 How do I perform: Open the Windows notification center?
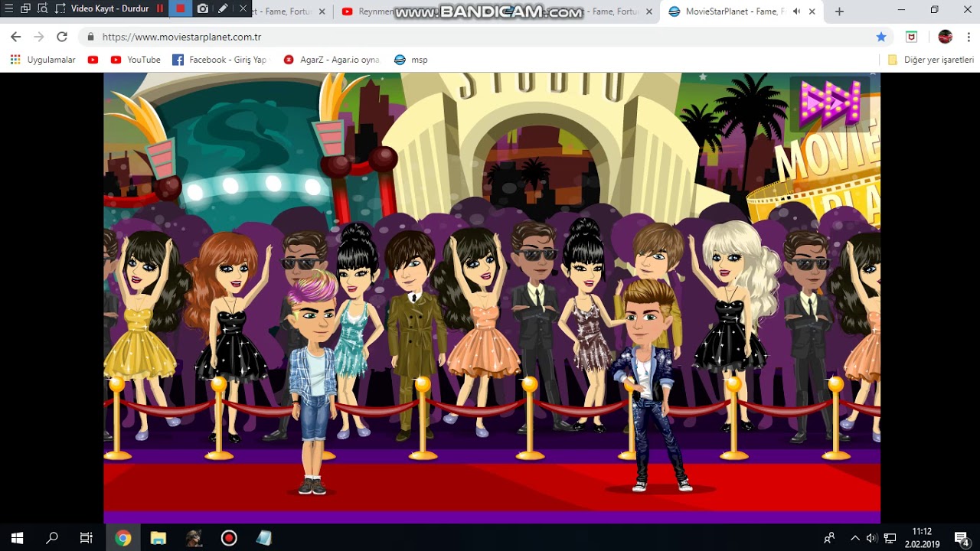click(962, 538)
